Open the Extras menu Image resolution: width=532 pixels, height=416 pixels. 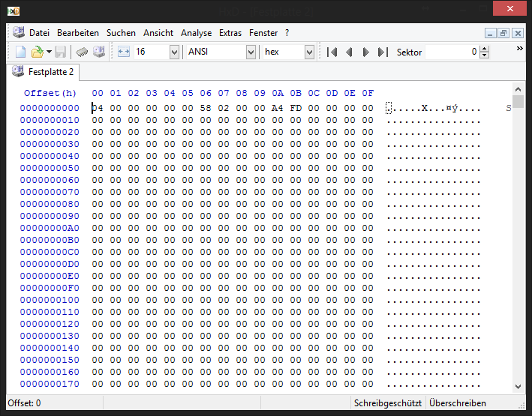pyautogui.click(x=230, y=33)
